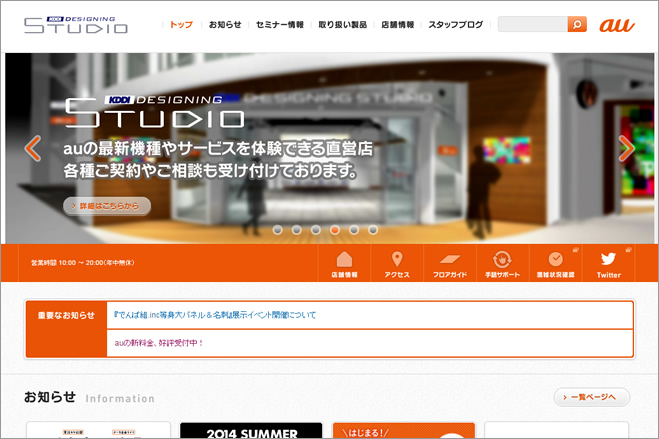Open the セミナー情報 navigation item

(x=280, y=25)
